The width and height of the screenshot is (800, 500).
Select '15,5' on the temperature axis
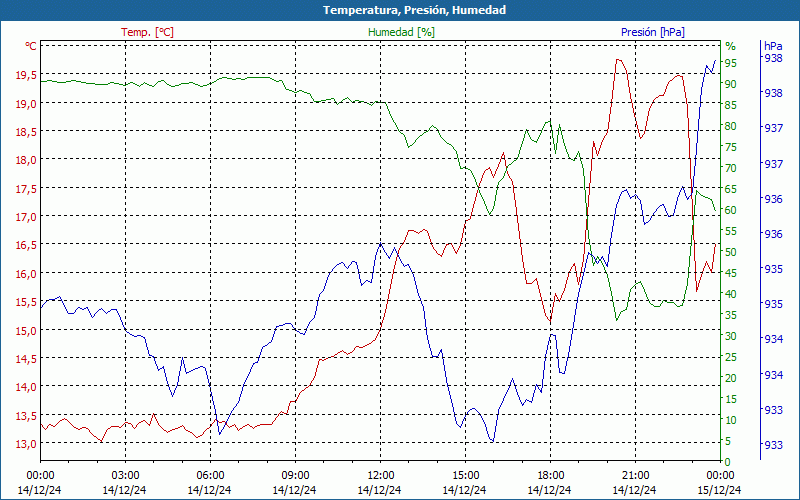tap(26, 302)
